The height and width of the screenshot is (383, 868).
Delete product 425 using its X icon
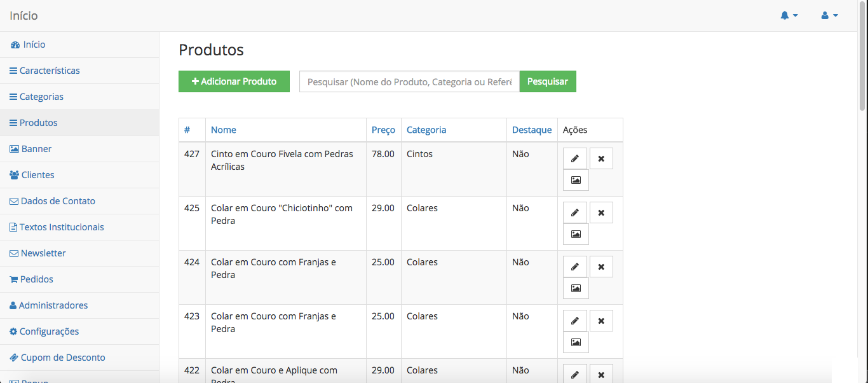coord(601,212)
